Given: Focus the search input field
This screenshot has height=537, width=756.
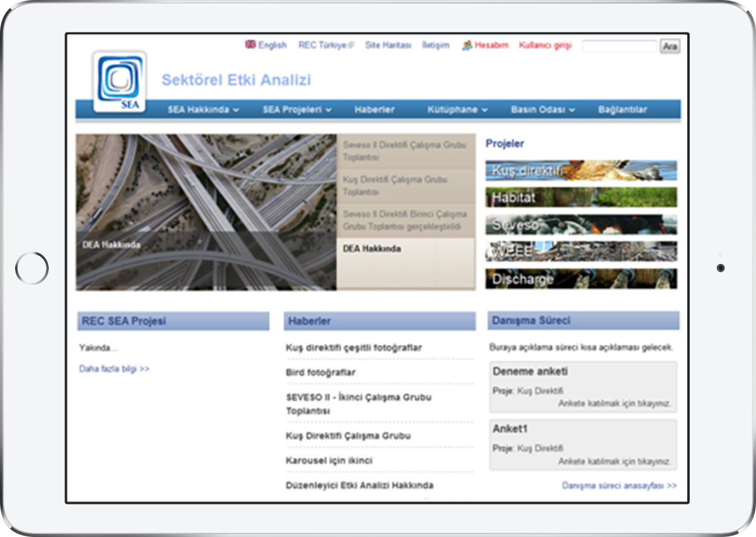Looking at the screenshot, I should tap(619, 46).
